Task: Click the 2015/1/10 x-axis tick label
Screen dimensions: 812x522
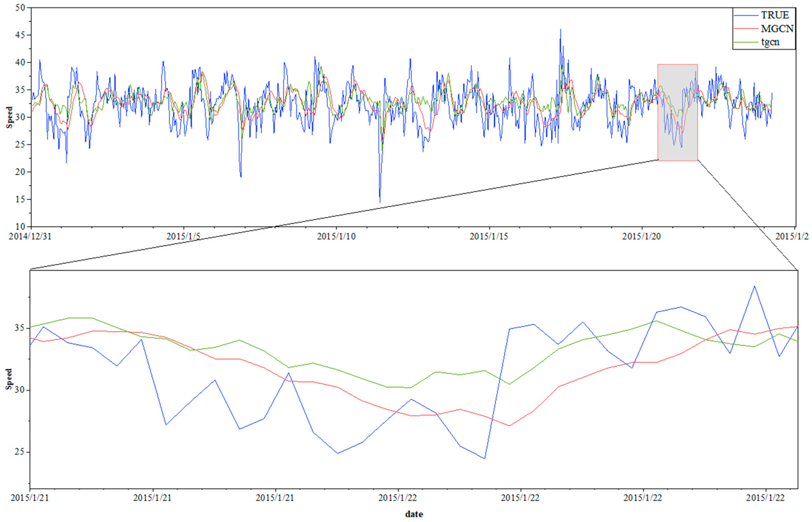Action: pyautogui.click(x=336, y=236)
